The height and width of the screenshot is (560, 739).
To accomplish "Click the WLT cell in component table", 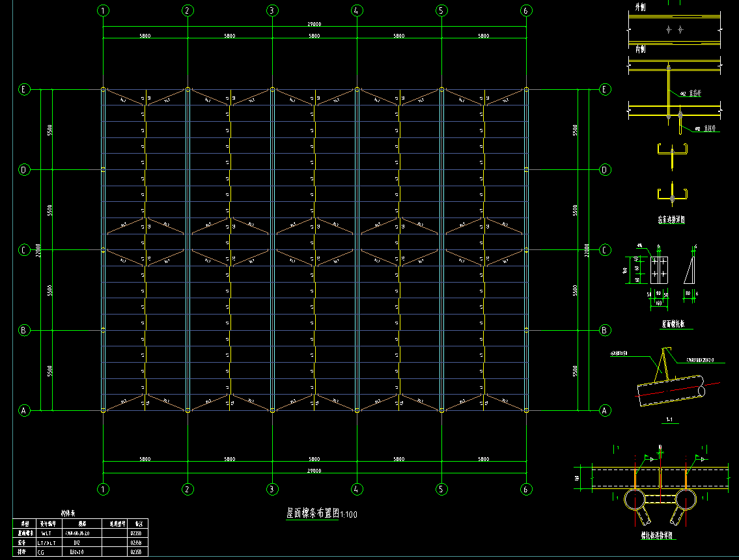I will coord(50,533).
